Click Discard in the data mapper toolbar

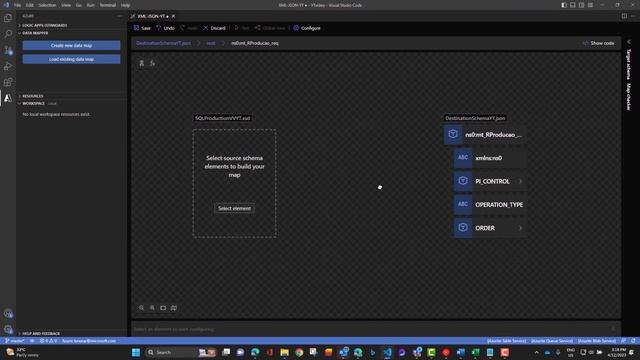coord(214,28)
